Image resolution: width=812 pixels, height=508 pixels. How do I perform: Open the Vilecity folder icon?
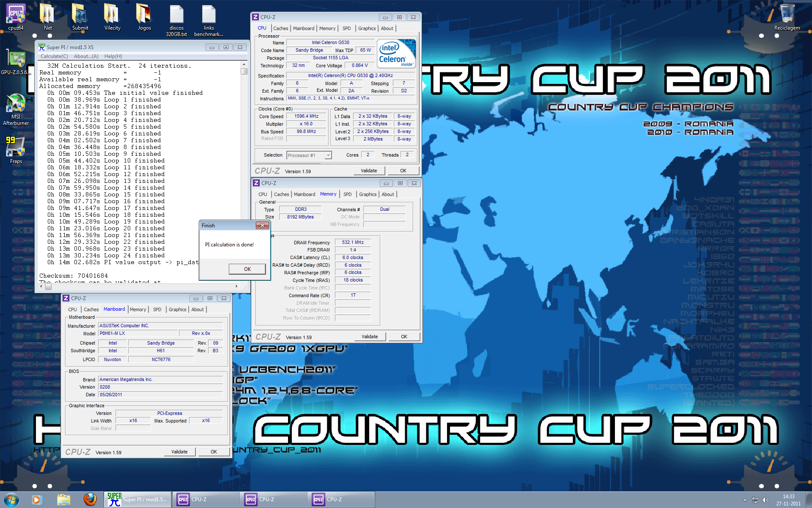point(112,17)
